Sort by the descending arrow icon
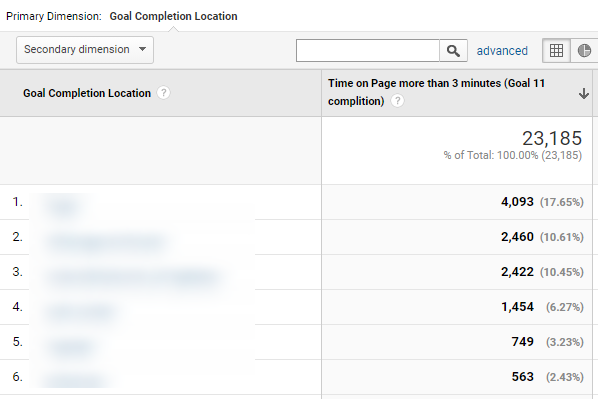The image size is (598, 399). [x=584, y=93]
